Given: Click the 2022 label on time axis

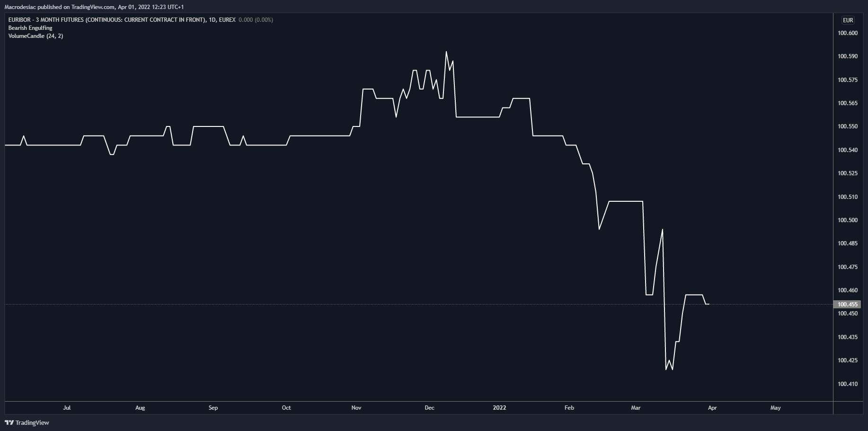Looking at the screenshot, I should [499, 408].
